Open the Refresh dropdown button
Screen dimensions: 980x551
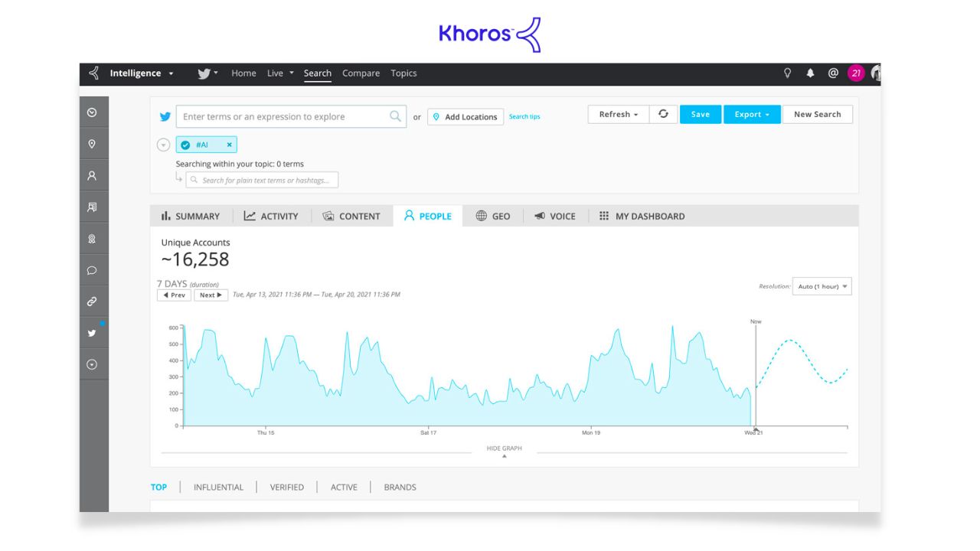point(619,114)
